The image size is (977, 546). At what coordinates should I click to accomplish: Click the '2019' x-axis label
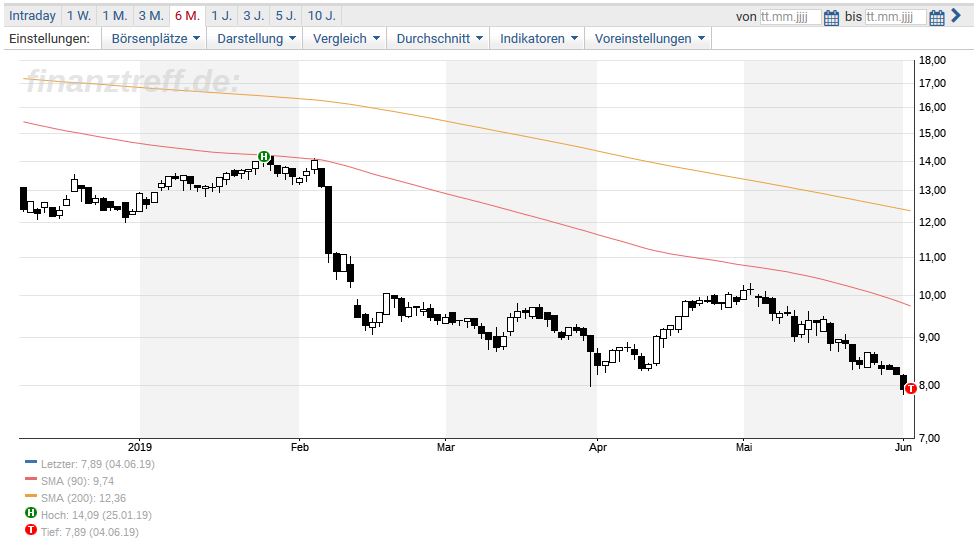coord(140,447)
